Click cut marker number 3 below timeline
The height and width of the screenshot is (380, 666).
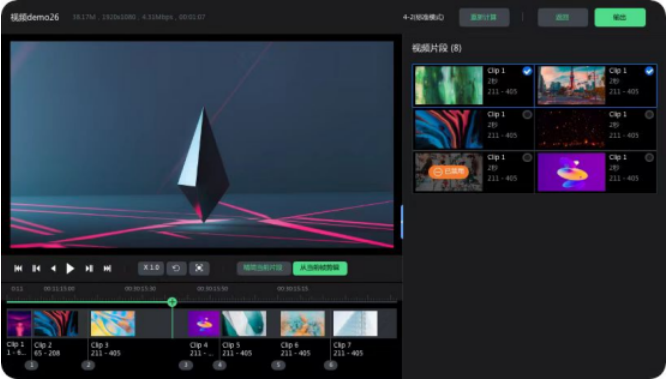click(x=185, y=365)
